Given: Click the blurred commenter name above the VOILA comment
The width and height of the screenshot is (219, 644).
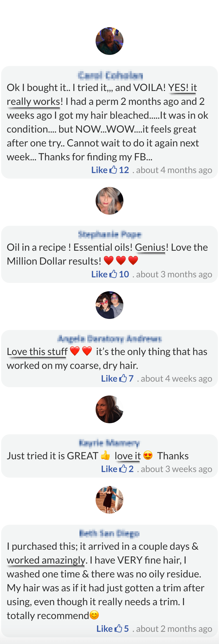Looking at the screenshot, I should [110, 75].
